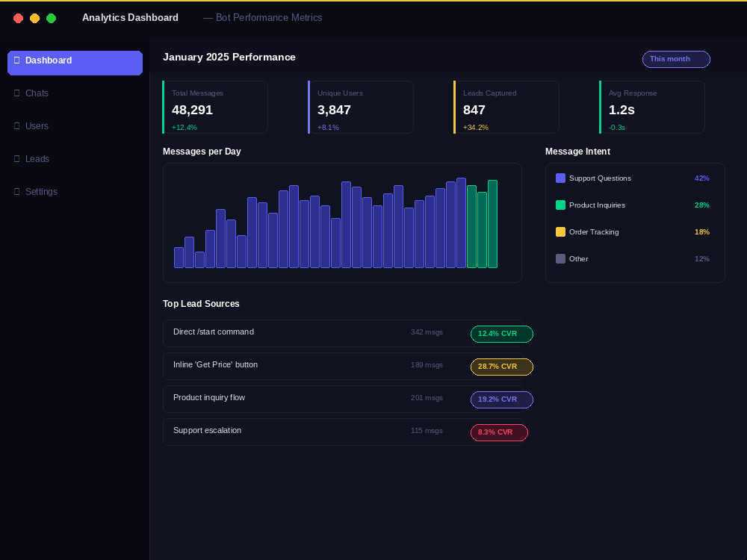747x560 pixels.
Task: Select the Inline 'Get Price' button row
Action: (x=343, y=366)
